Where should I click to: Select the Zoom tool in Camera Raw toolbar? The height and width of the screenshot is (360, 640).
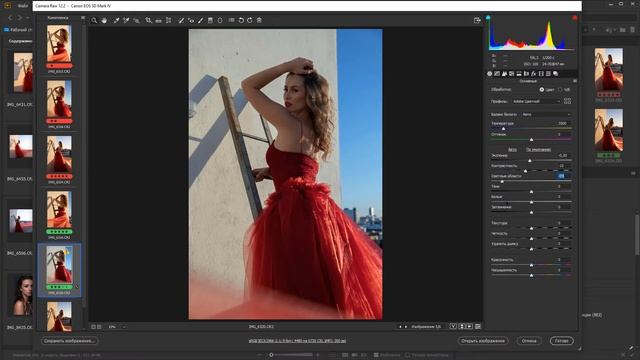click(94, 20)
